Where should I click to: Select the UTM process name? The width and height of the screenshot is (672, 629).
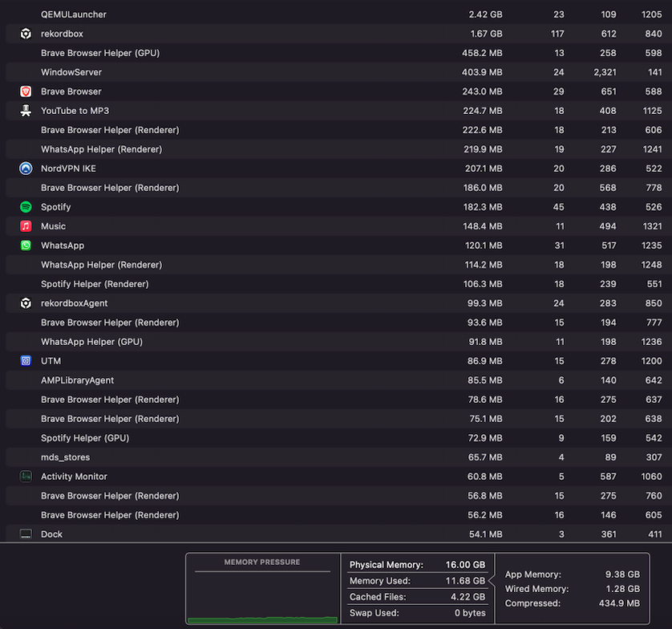coord(51,361)
